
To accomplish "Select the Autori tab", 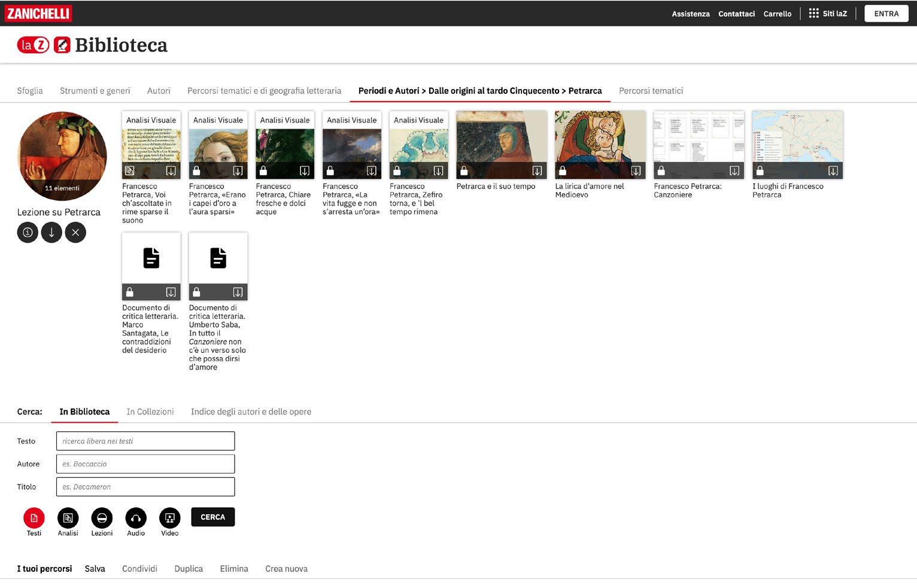I will [159, 91].
